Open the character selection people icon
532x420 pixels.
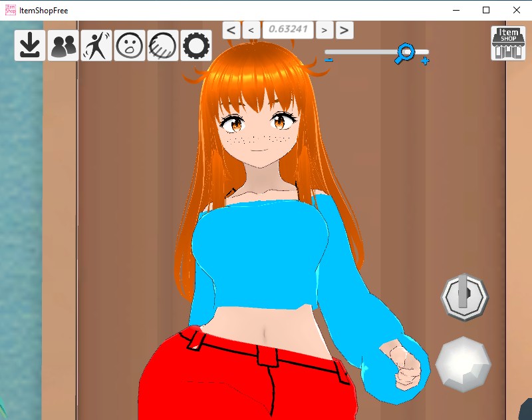tap(63, 45)
